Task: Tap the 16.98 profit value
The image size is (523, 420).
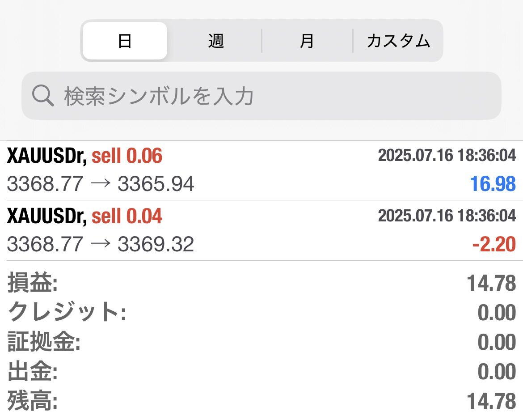Action: 493,184
